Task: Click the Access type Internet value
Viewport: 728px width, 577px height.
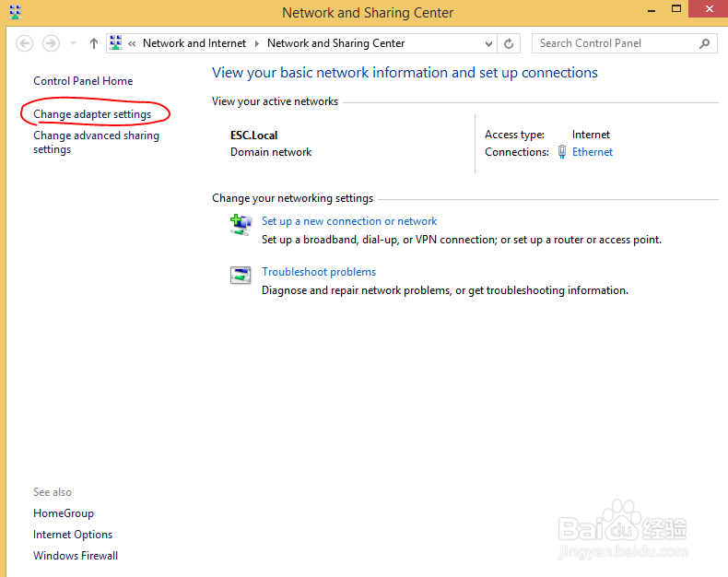Action: (591, 135)
